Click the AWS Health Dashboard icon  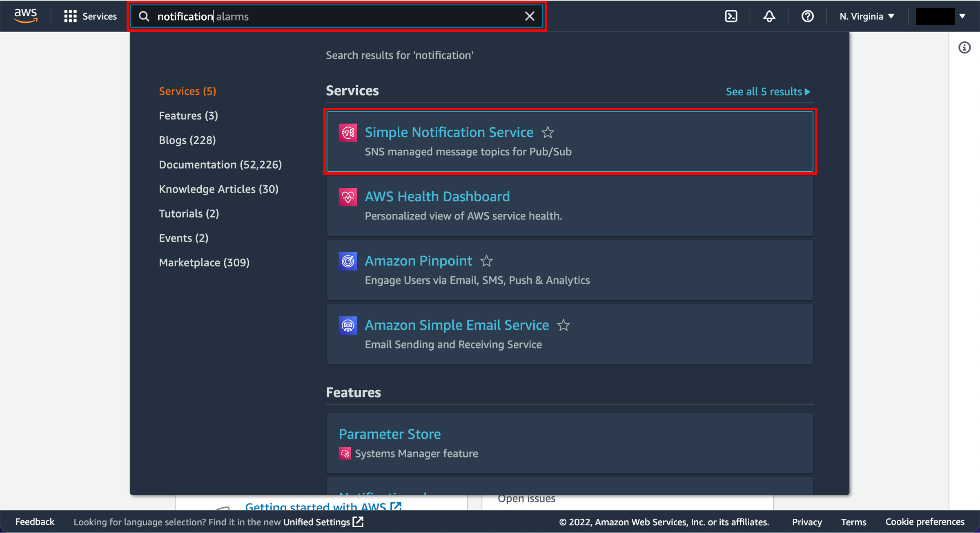(347, 196)
